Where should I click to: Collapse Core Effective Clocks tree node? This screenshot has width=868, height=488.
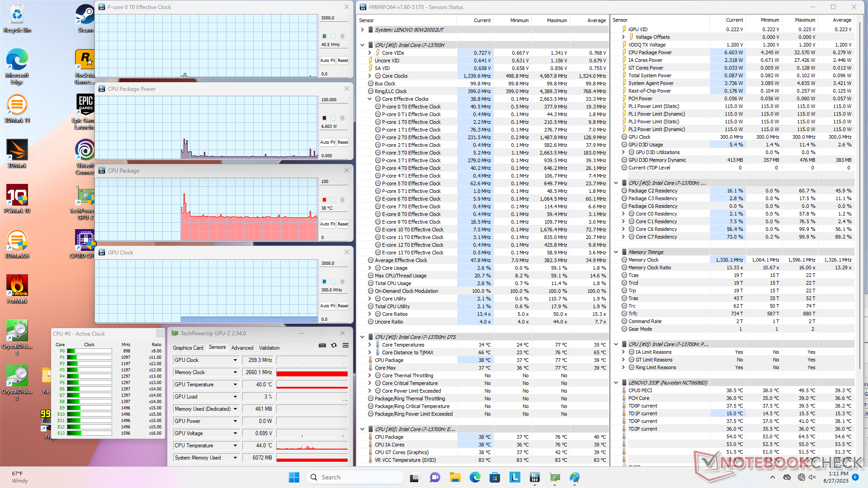pyautogui.click(x=369, y=99)
